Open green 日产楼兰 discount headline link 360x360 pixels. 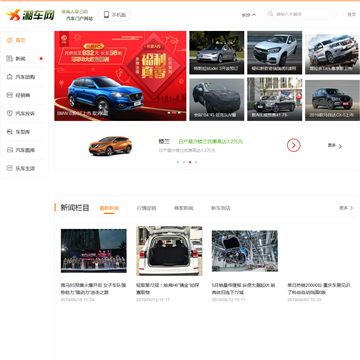point(211,142)
